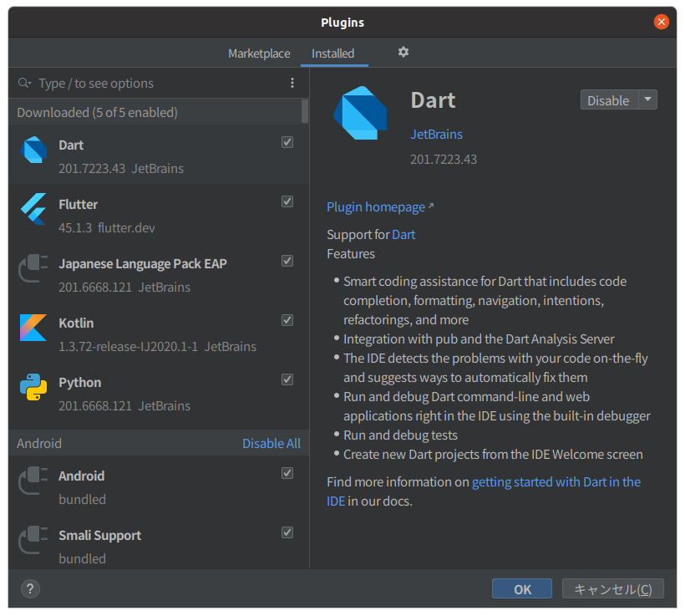685x616 pixels.
Task: Open the search options three-dot menu
Action: pos(292,83)
